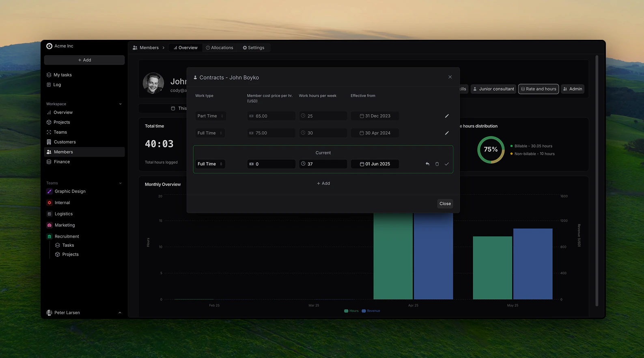
Task: Click the Acme Inc workspace logo
Action: (x=50, y=46)
